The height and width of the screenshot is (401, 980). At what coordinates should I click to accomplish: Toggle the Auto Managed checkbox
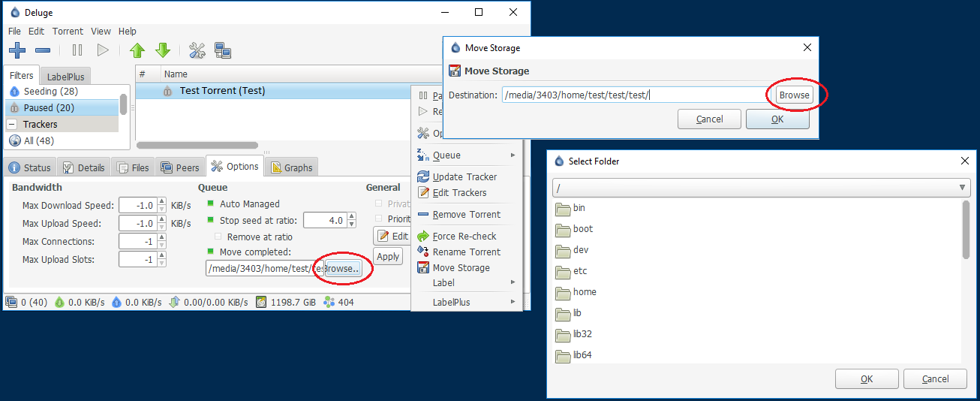[x=211, y=204]
